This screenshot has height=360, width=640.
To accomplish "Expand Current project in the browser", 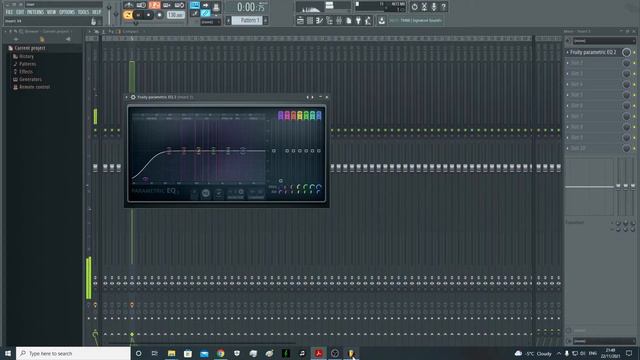I will click(x=29, y=48).
